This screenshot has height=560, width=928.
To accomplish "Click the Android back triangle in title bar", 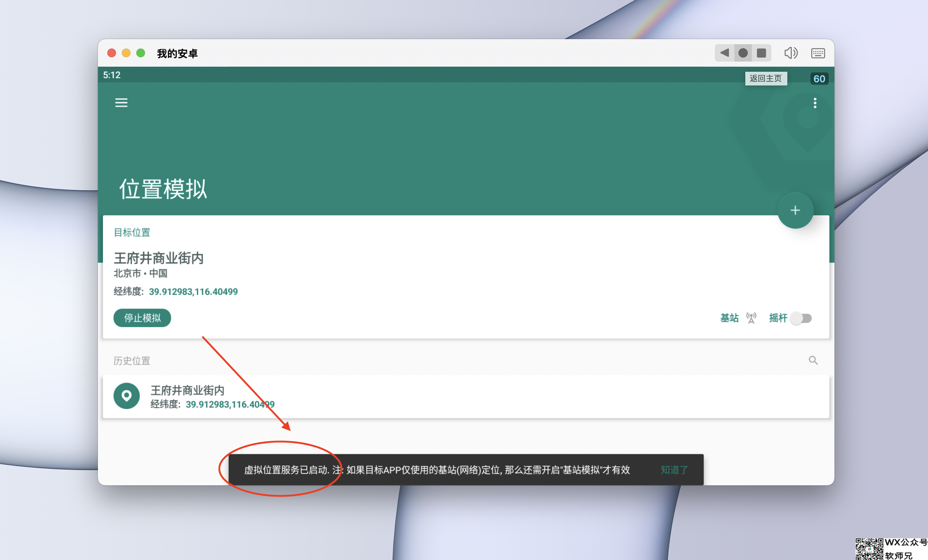I will (724, 53).
